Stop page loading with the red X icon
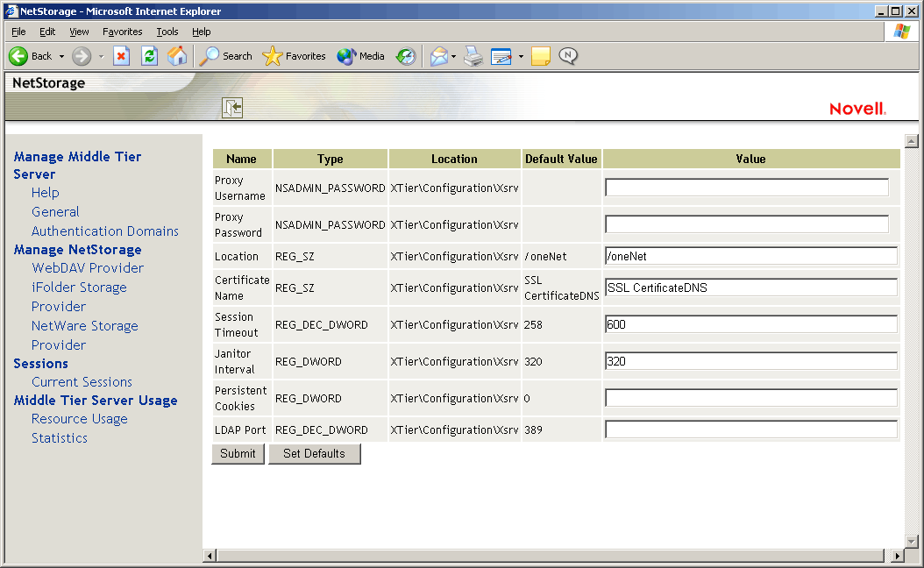This screenshot has height=568, width=924. [121, 56]
